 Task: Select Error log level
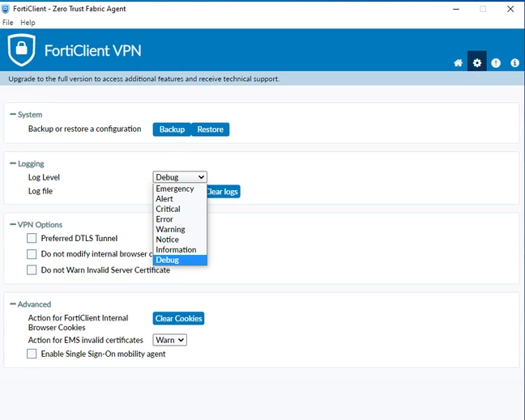point(180,219)
